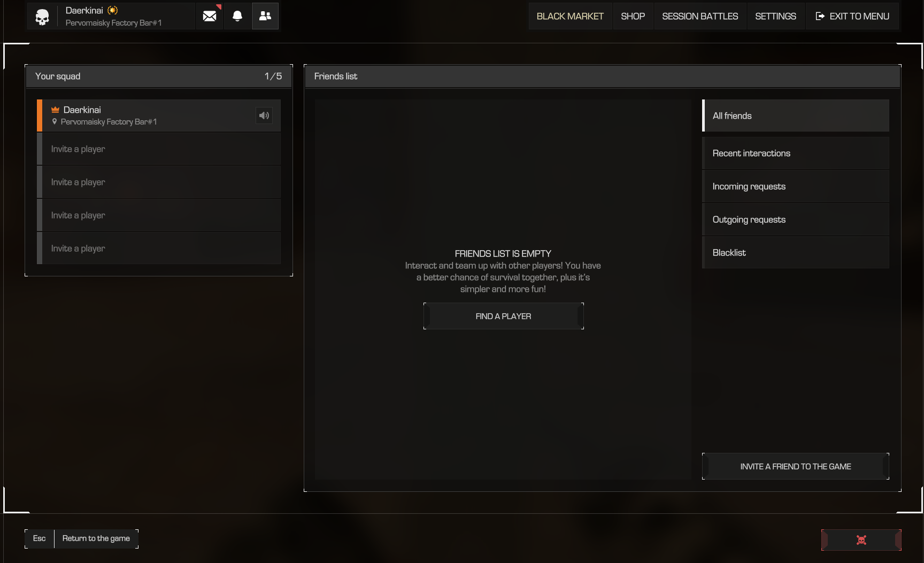Click the Esc key label

pos(40,538)
